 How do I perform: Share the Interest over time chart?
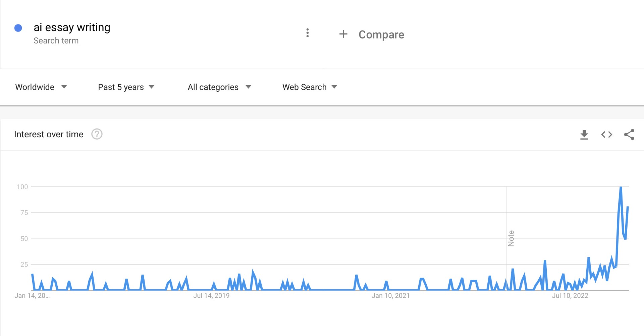(629, 135)
